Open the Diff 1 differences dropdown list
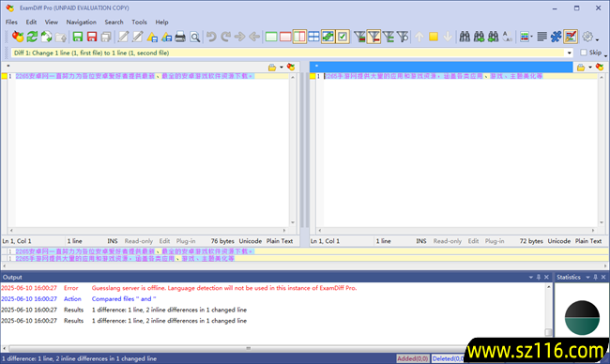Image resolution: width=610 pixels, height=364 pixels. (570, 53)
